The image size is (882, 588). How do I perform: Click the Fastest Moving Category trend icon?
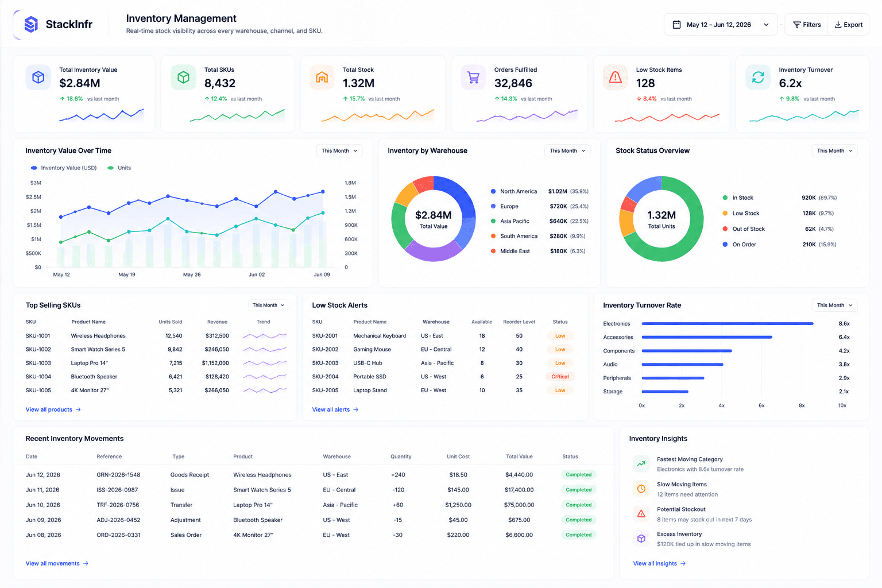pos(641,464)
